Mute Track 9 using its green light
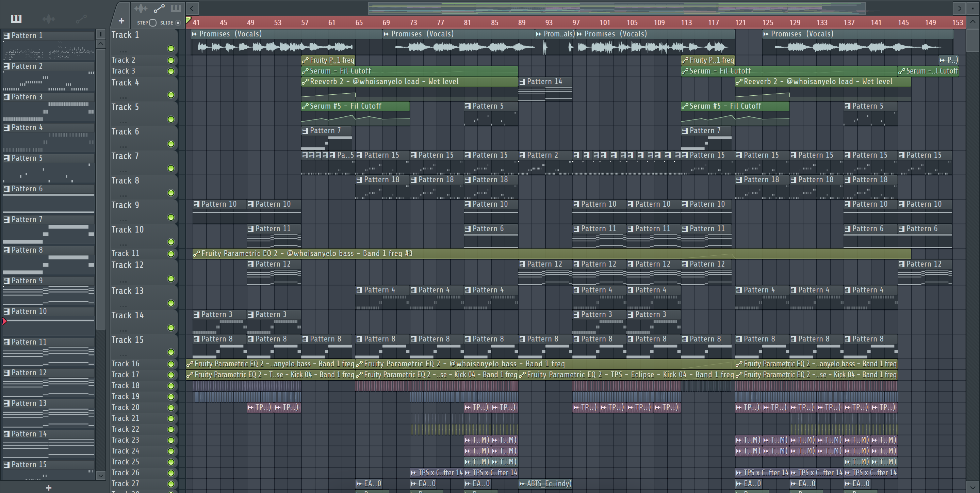The width and height of the screenshot is (980, 493). click(171, 217)
